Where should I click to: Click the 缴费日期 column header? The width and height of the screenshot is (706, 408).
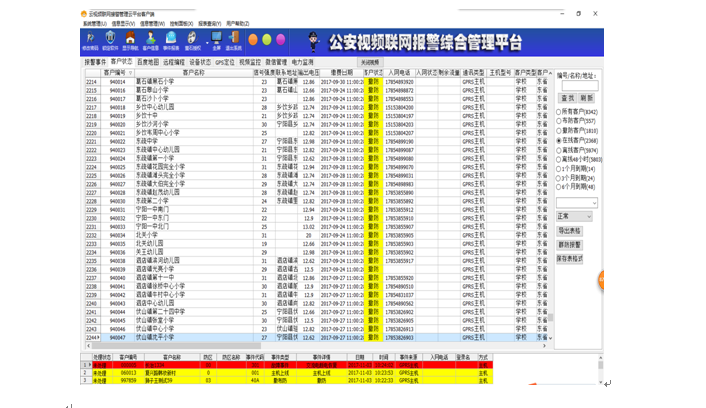342,73
